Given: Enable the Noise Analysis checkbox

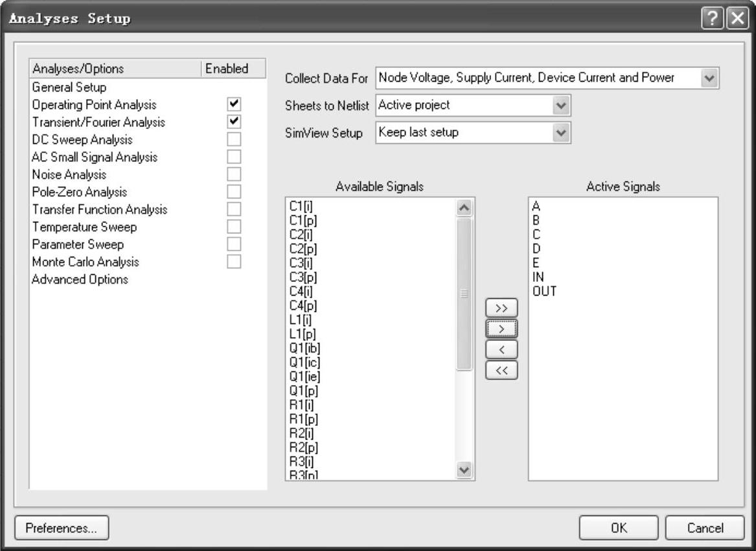Looking at the screenshot, I should click(234, 174).
